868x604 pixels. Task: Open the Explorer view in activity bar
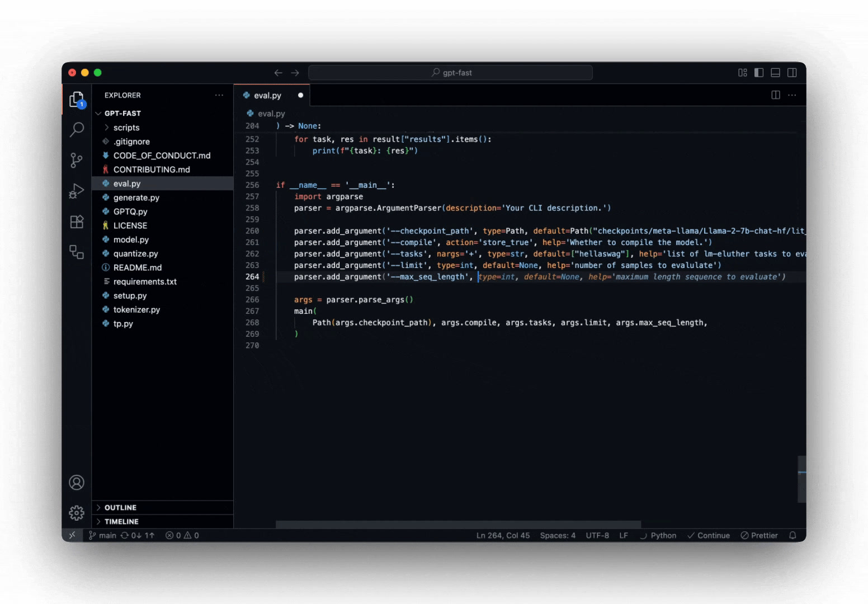[x=77, y=100]
